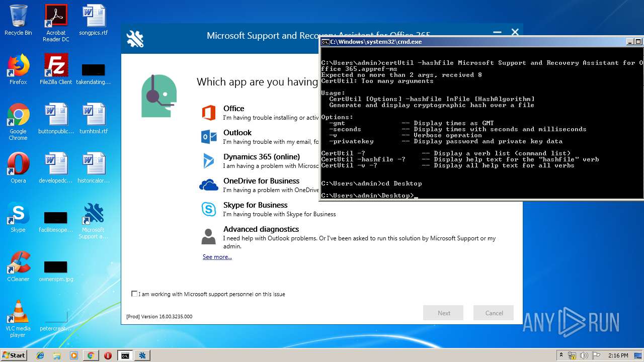Select the Office option title
The width and height of the screenshot is (644, 362).
pyautogui.click(x=234, y=108)
